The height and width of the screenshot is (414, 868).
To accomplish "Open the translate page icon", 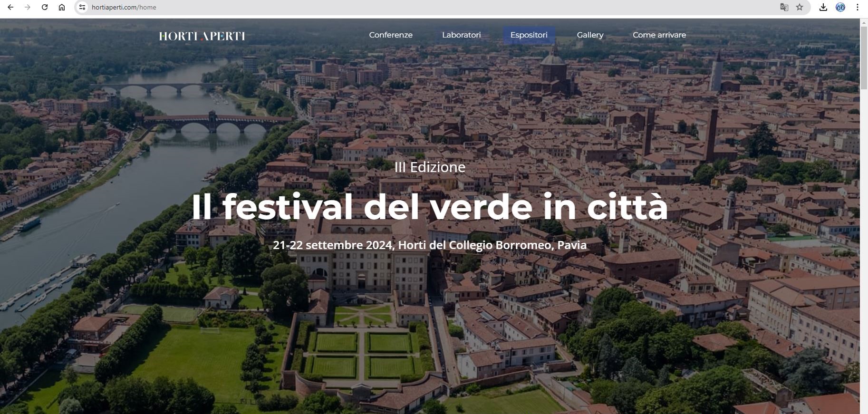I will tap(784, 7).
